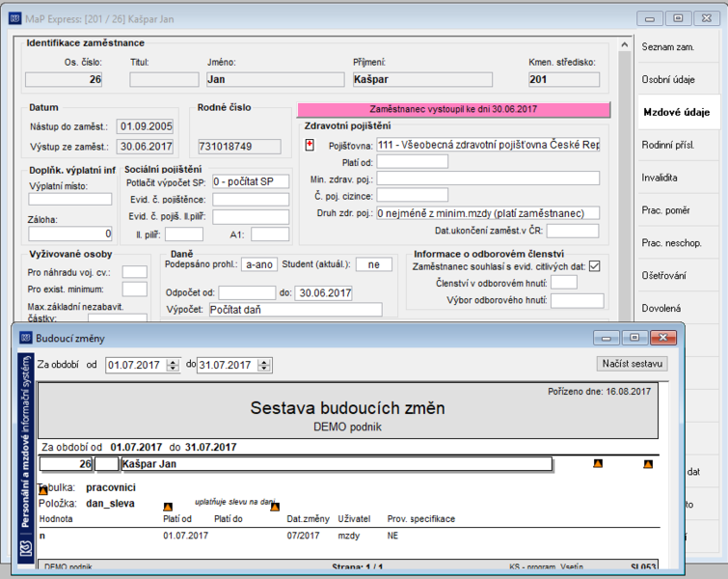
Task: Click the 'Podepsáno prohl.' a-ano field
Action: pyautogui.click(x=259, y=264)
